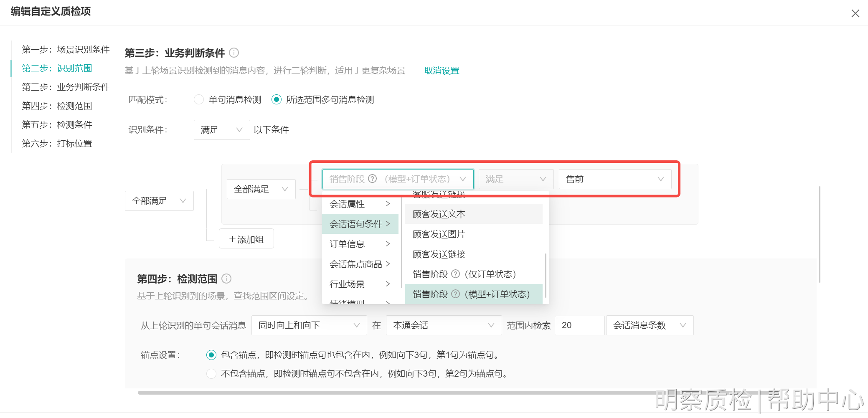
Task: Open outer 全部满足 group dropdown
Action: pos(159,201)
